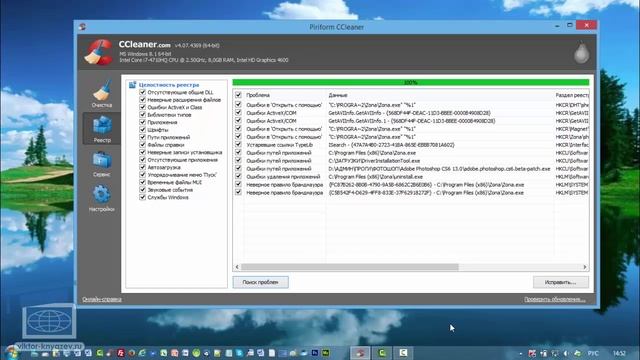Uncheck the DriverInstallationTool.exe row checkbox
Screen dimensions: 640x360
[x=238, y=160]
